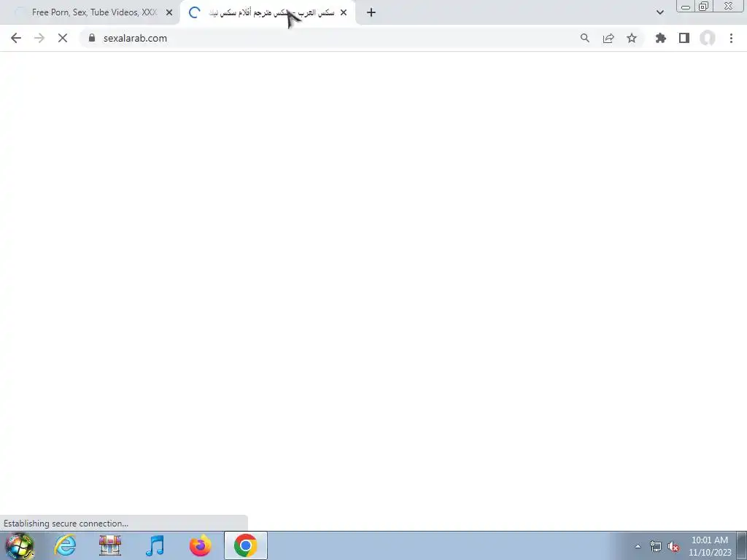The height and width of the screenshot is (560, 747).
Task: Launch Internet Explorer from the taskbar
Action: 65,545
